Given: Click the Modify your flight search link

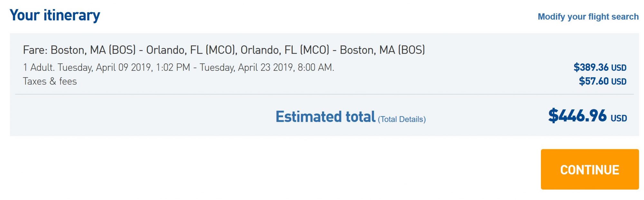Looking at the screenshot, I should point(588,17).
